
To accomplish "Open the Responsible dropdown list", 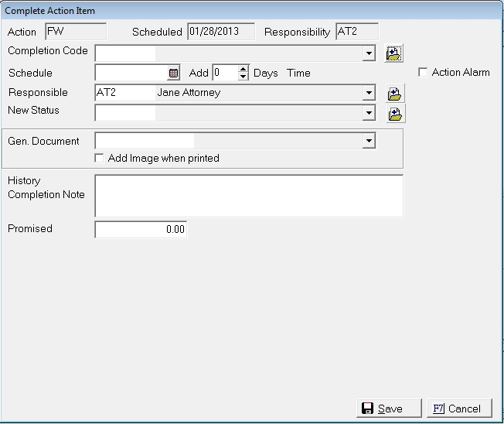I will click(x=369, y=94).
